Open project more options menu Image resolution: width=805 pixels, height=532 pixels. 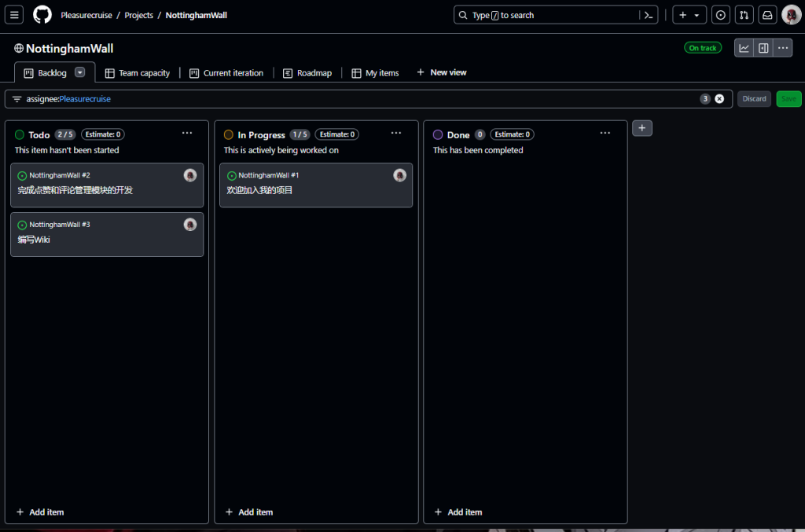[783, 48]
